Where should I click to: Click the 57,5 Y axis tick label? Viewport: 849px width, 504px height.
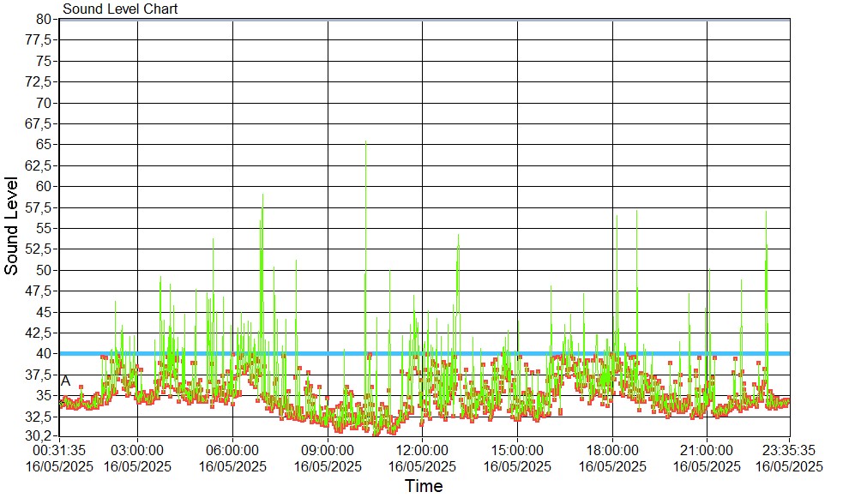pos(41,207)
